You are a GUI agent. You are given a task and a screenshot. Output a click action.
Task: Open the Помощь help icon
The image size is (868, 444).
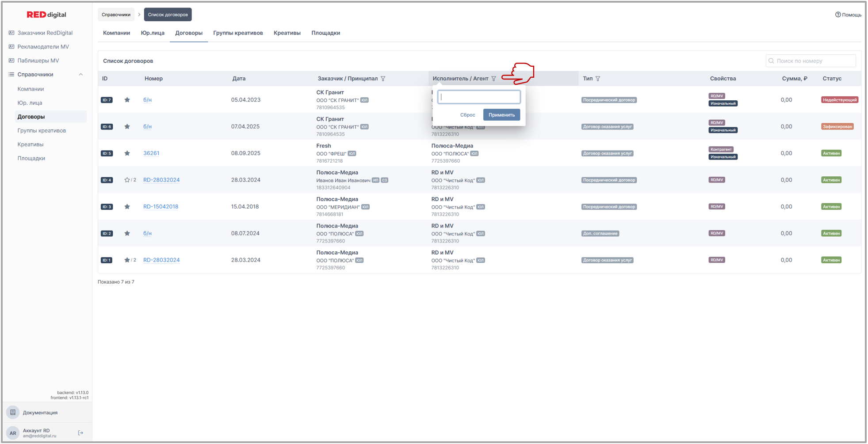pos(838,15)
